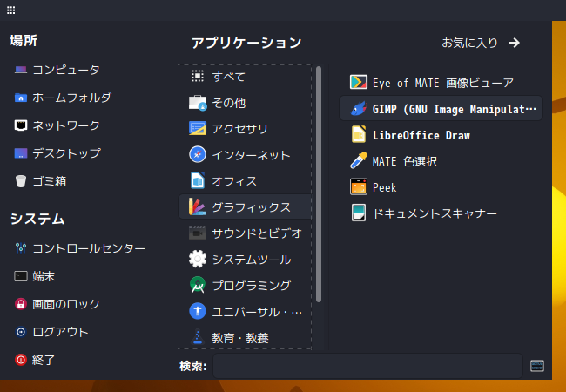
Task: Open 端末 terminal icon
Action: [x=21, y=276]
